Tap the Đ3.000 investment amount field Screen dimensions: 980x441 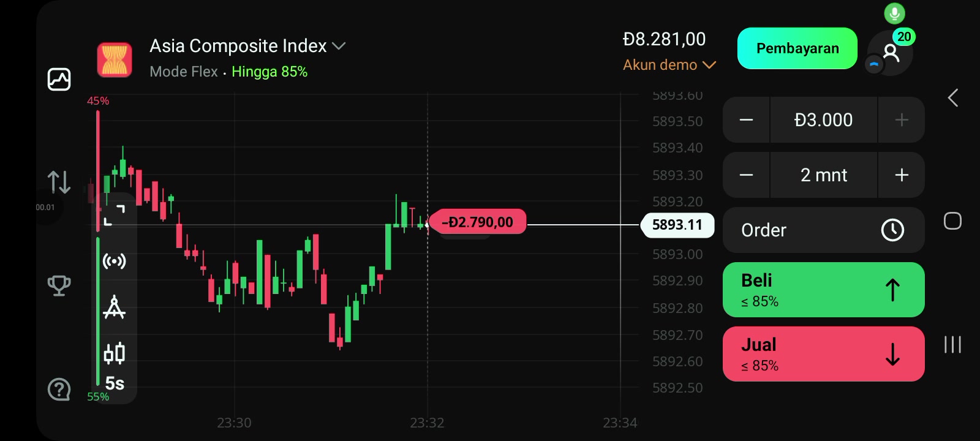point(823,120)
